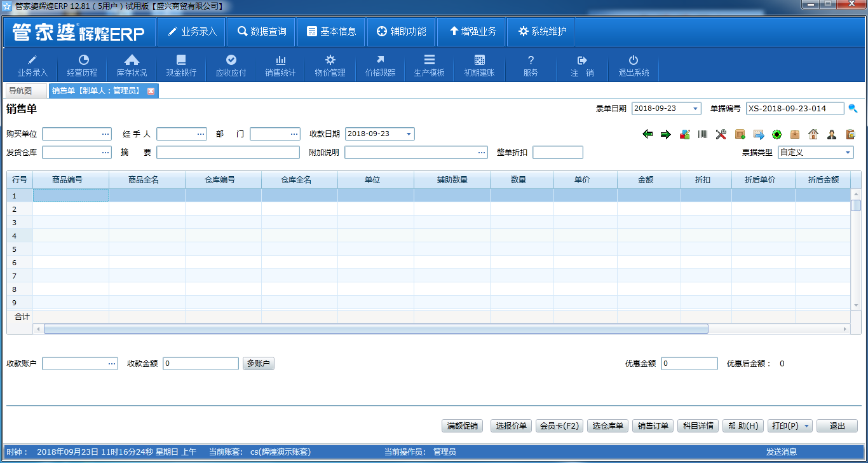Open the 业务录入 main menu
The image size is (868, 463).
(x=192, y=31)
